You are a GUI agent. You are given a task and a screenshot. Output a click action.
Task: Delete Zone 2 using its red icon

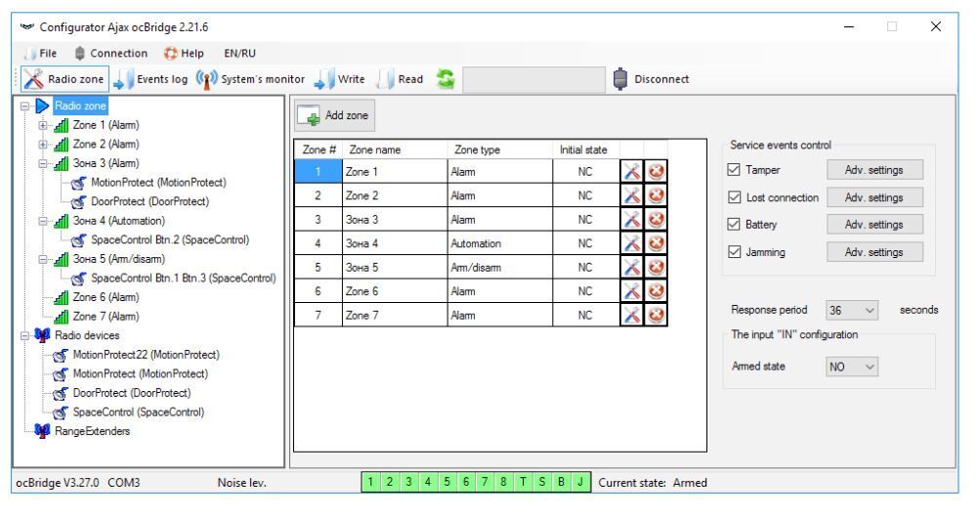pos(656,195)
